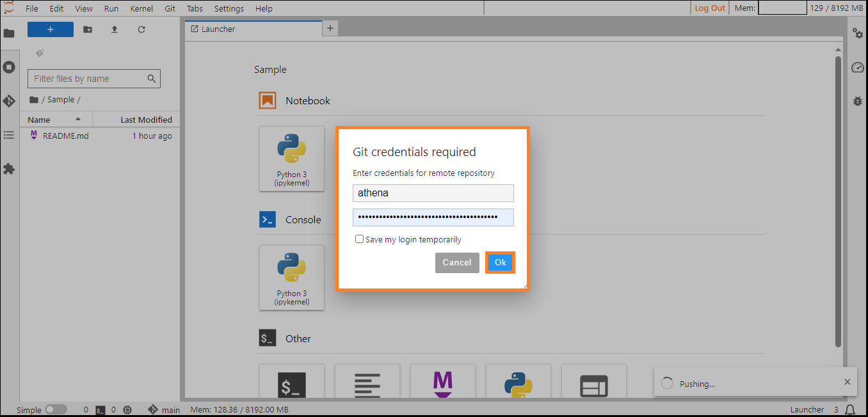The width and height of the screenshot is (868, 417).
Task: Click the Filter files by name box
Action: point(94,79)
